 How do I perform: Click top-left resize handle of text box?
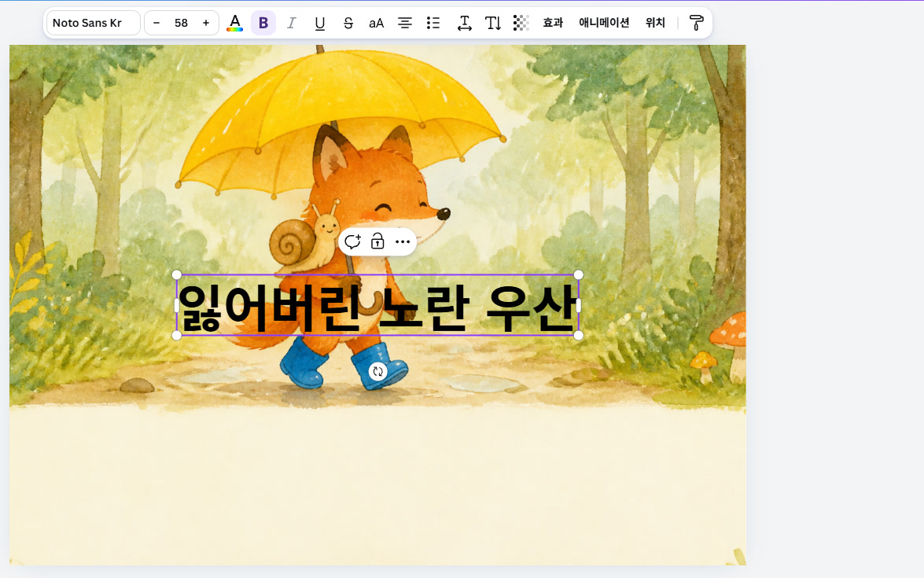[x=177, y=274]
